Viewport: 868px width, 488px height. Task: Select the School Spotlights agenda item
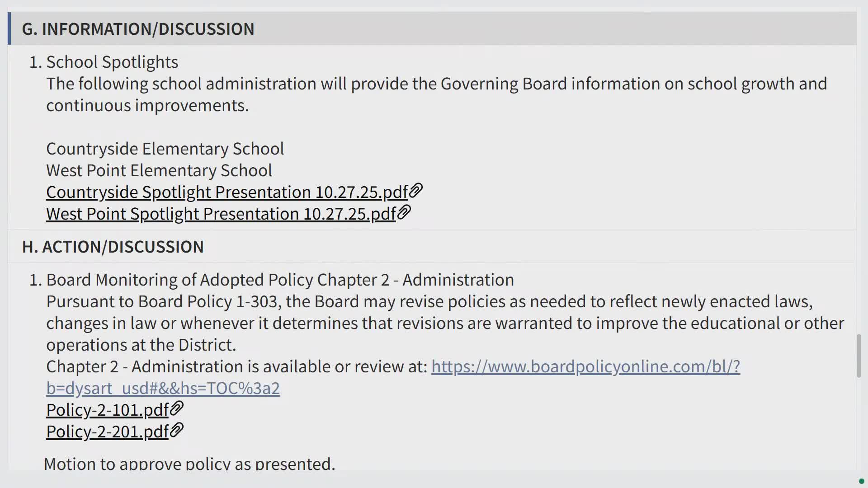pos(112,62)
